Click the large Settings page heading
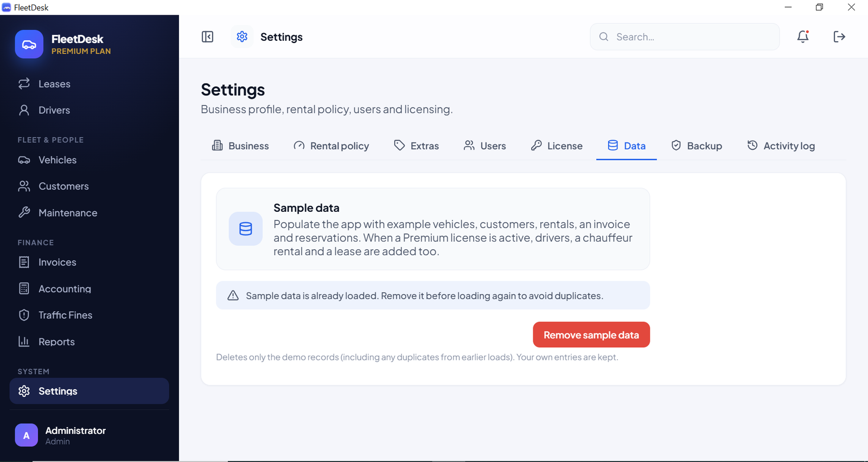 (233, 90)
